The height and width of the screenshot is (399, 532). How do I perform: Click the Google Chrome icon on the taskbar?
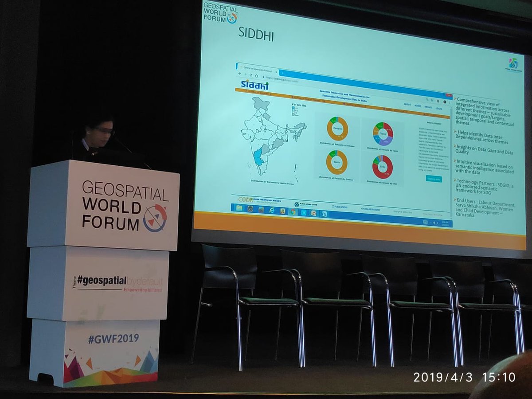[x=293, y=212]
